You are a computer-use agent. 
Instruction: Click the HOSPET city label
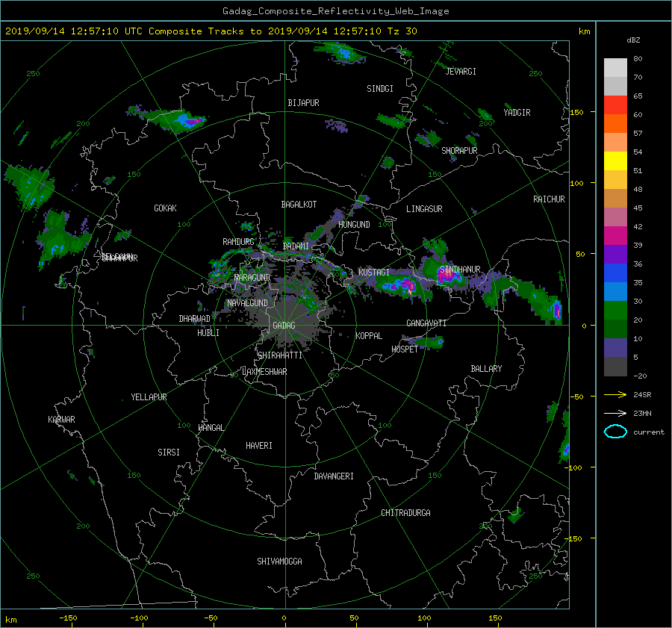tap(405, 349)
